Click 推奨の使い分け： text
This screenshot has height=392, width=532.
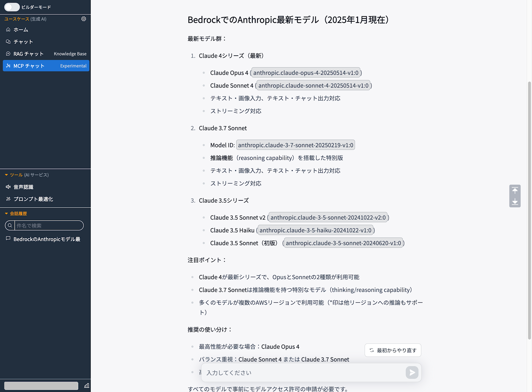[x=210, y=329]
